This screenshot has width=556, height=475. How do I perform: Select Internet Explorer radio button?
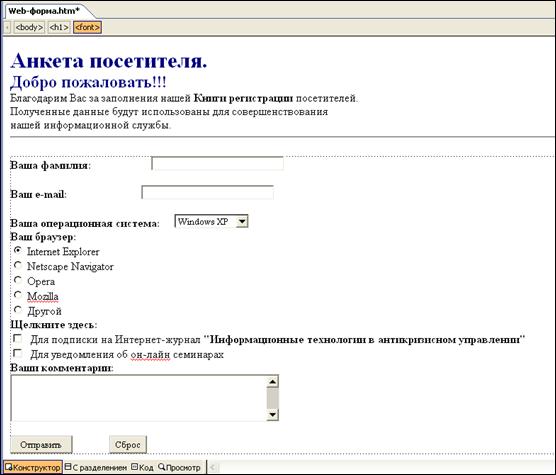pyautogui.click(x=18, y=250)
